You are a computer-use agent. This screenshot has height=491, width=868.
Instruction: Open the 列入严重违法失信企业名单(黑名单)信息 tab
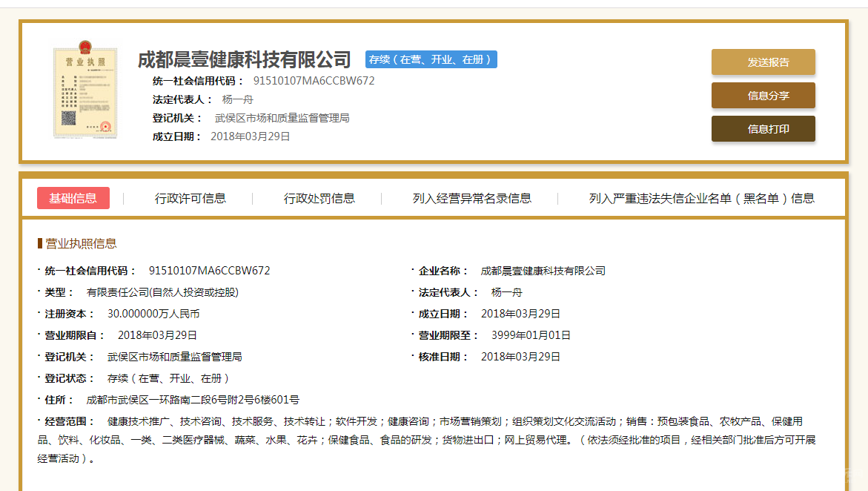(701, 198)
